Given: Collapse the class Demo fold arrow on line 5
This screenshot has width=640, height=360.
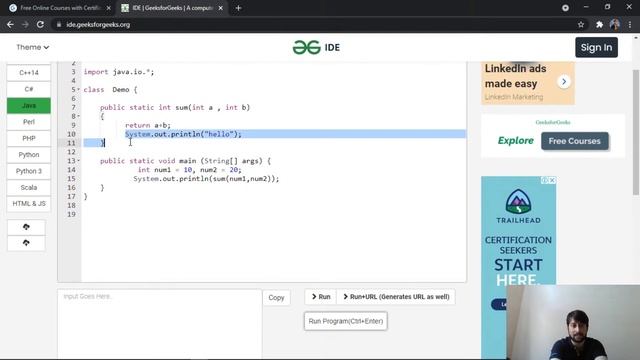Looking at the screenshot, I should pyautogui.click(x=78, y=89).
